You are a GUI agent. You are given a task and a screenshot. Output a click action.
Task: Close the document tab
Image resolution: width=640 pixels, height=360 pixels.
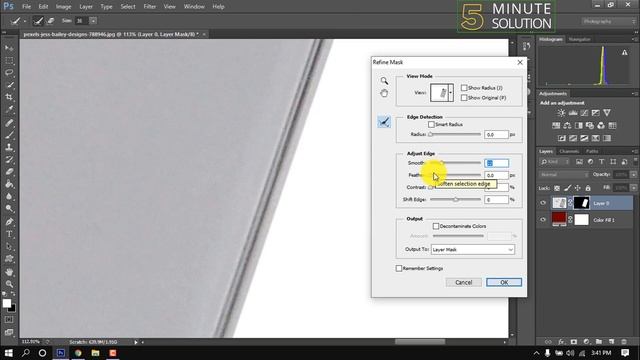204,34
